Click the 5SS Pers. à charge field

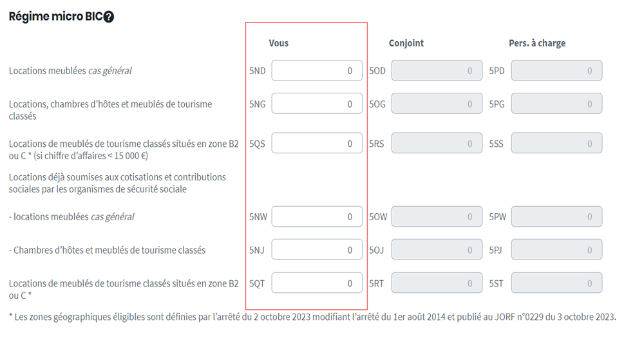pyautogui.click(x=556, y=144)
